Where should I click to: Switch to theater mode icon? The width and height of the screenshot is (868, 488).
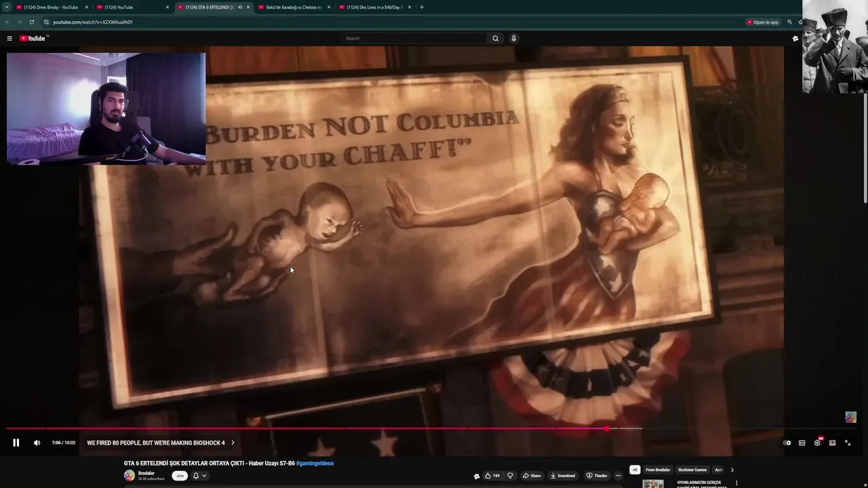pos(832,443)
